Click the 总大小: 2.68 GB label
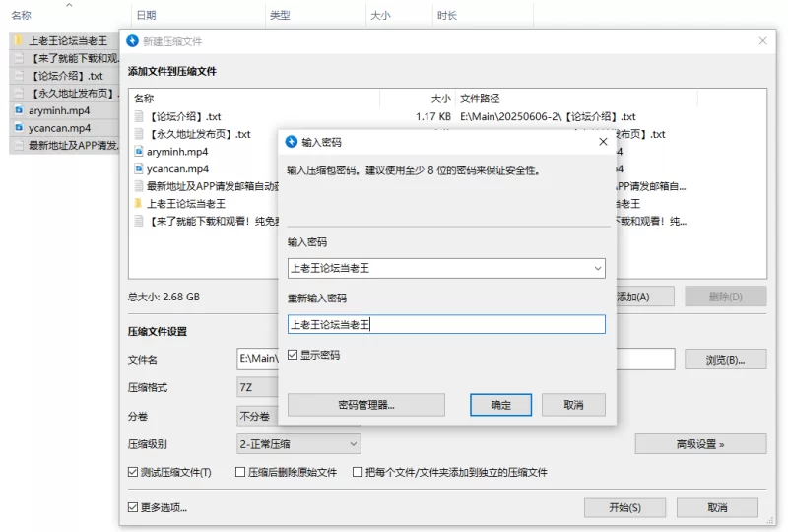Image resolution: width=788 pixels, height=532 pixels. (164, 297)
